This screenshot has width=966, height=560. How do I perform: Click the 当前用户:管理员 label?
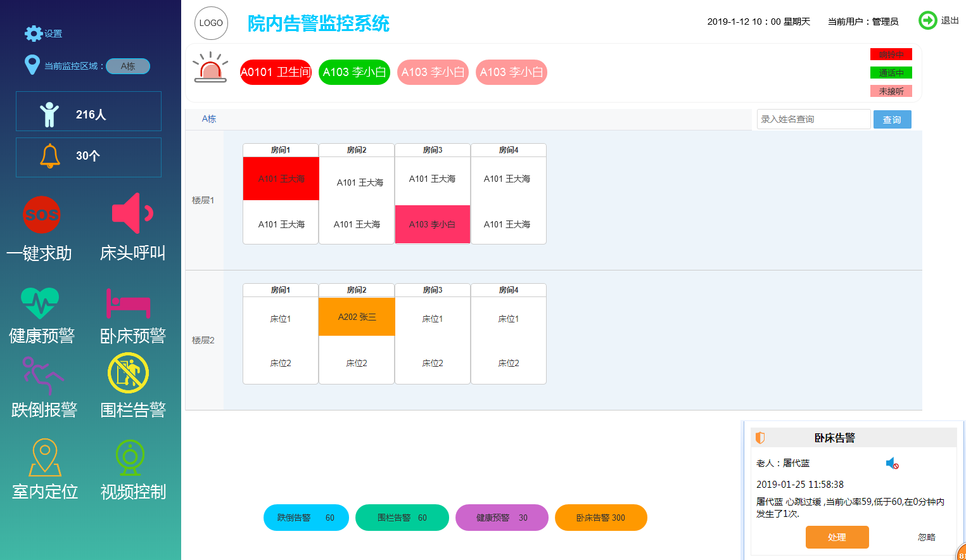pos(863,22)
